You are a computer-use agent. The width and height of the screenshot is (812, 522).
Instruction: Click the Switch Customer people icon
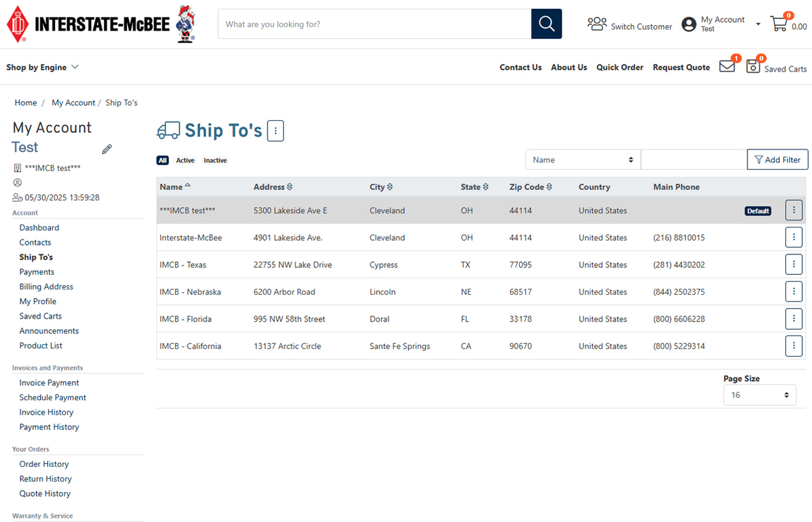pyautogui.click(x=597, y=24)
